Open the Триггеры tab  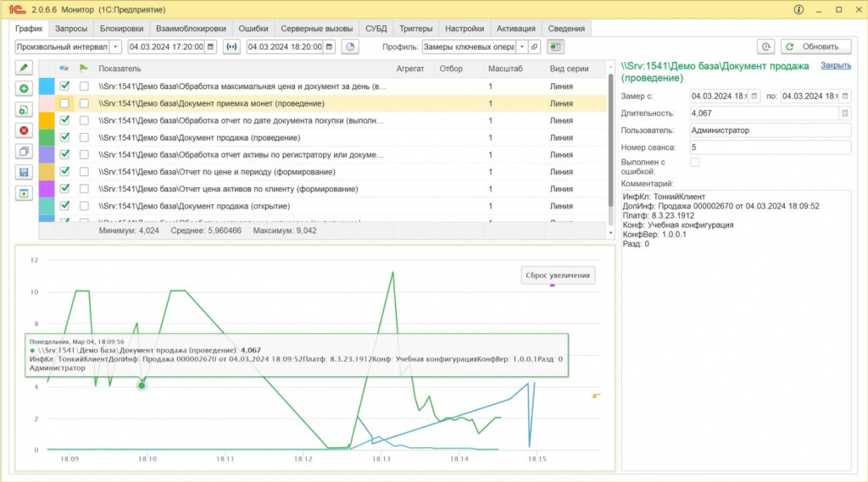[415, 28]
